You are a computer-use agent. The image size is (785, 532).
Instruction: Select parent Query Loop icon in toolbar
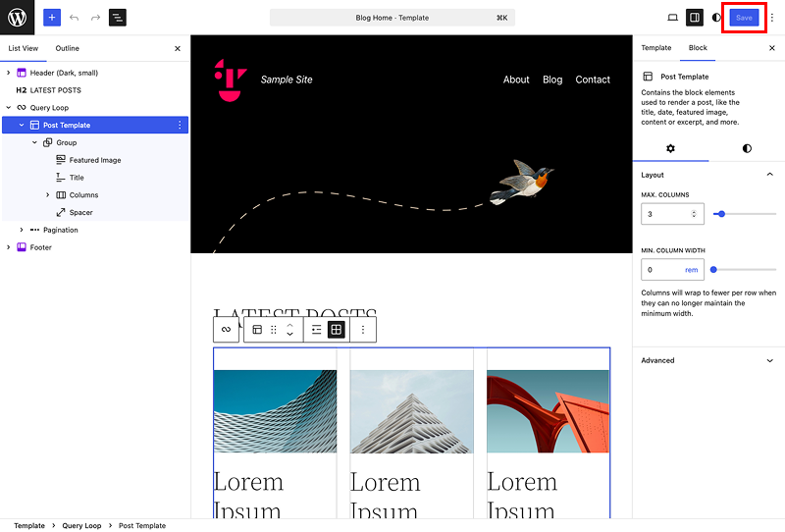[x=227, y=330]
